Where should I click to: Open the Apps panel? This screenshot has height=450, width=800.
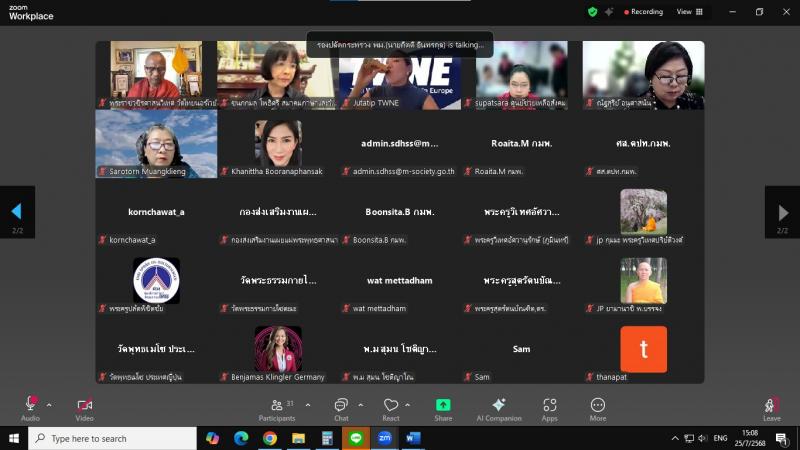click(x=549, y=409)
